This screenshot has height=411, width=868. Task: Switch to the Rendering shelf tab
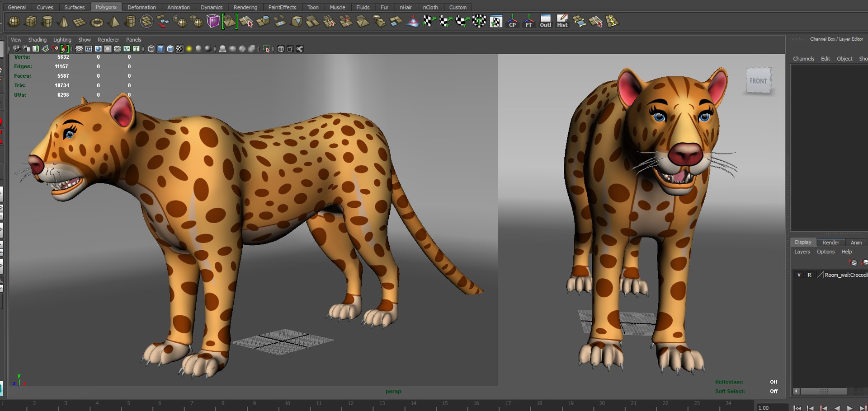[245, 7]
